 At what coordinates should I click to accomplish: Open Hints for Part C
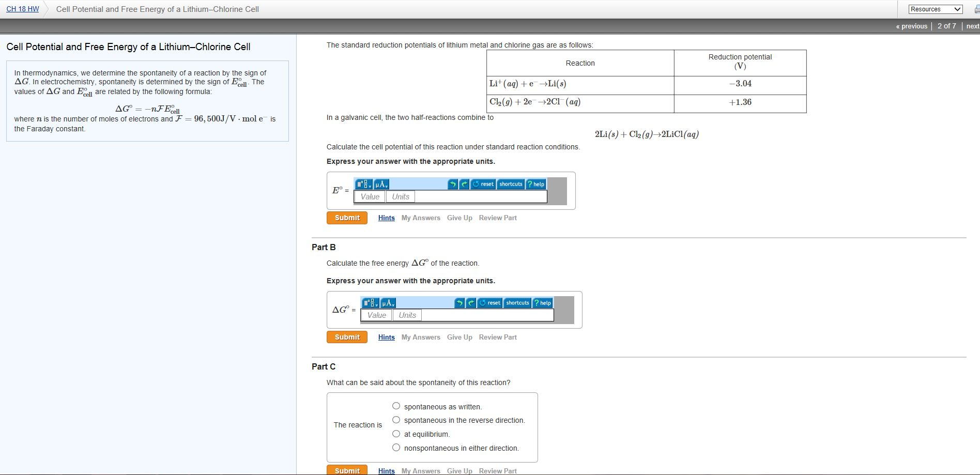(386, 471)
